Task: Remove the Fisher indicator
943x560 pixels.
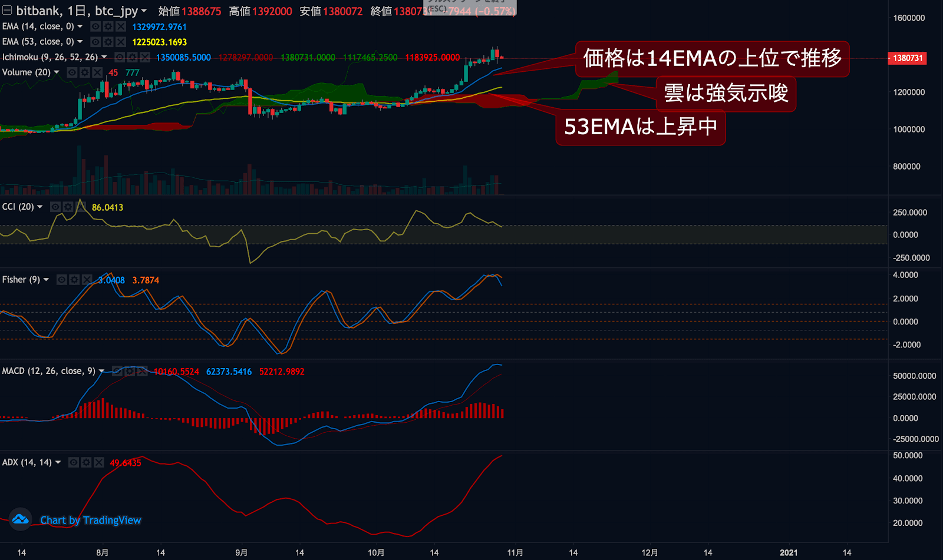Action: click(x=87, y=280)
